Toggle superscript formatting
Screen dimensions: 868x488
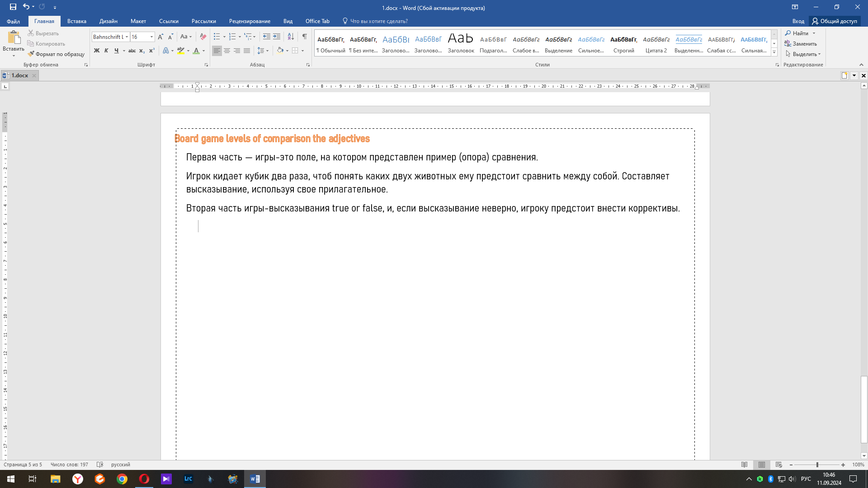tap(152, 51)
